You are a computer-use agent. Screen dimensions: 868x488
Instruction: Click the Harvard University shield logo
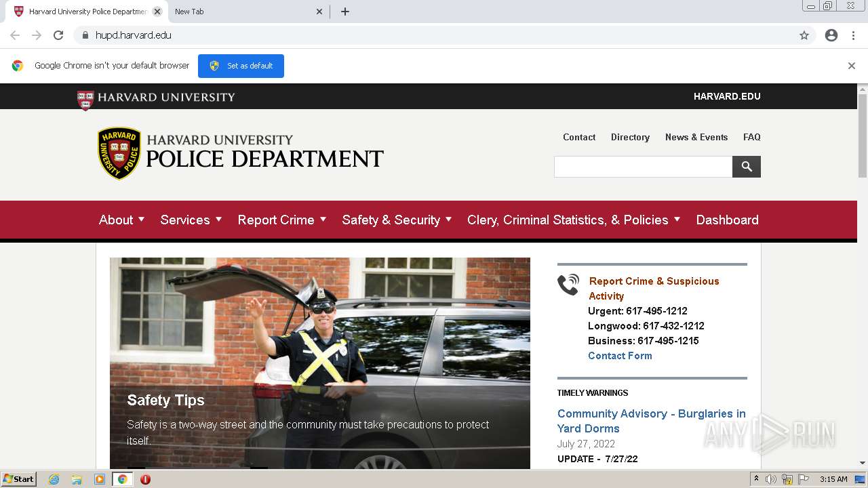click(x=85, y=100)
